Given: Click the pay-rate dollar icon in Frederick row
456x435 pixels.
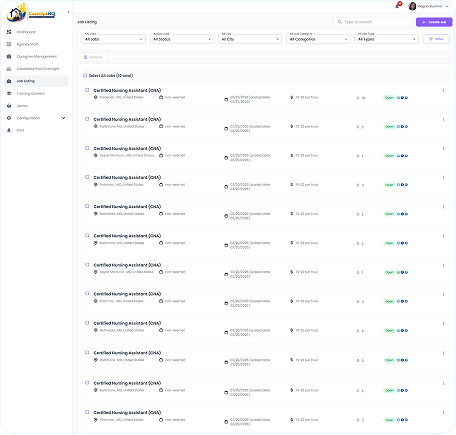Looking at the screenshot, I should point(292,97).
